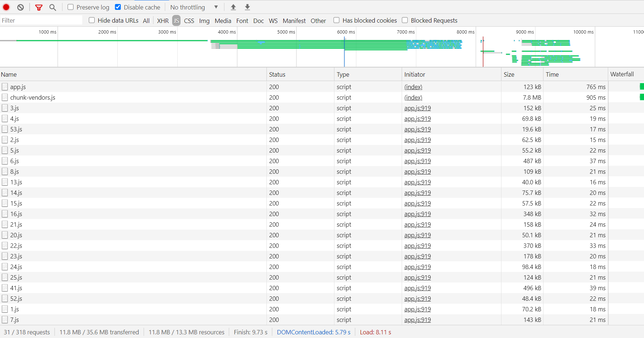Disable the Disable cache option
The image size is (644, 338).
[118, 7]
